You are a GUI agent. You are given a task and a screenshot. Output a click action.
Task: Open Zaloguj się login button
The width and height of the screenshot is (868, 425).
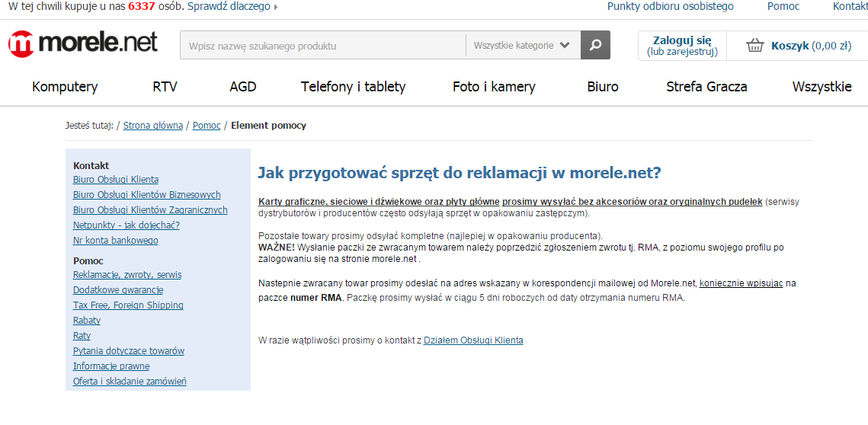pos(682,46)
